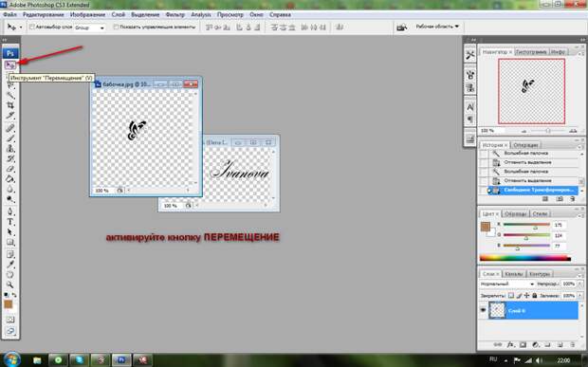The image size is (588, 367).
Task: Hide the Слой 0 layer eye icon
Action: click(x=484, y=310)
